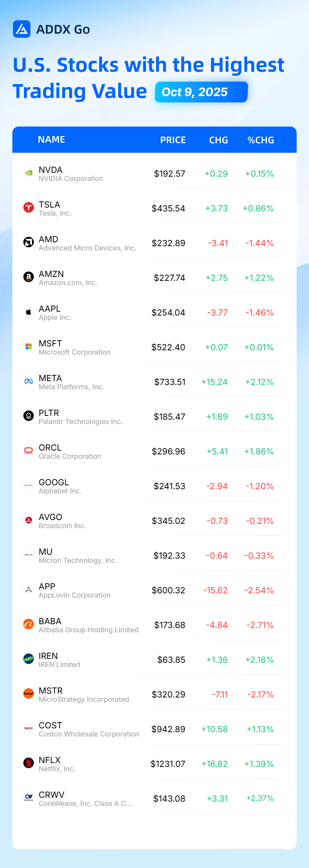309x868 pixels.
Task: Open the ORCL Oracle Corporation row
Action: (153, 452)
